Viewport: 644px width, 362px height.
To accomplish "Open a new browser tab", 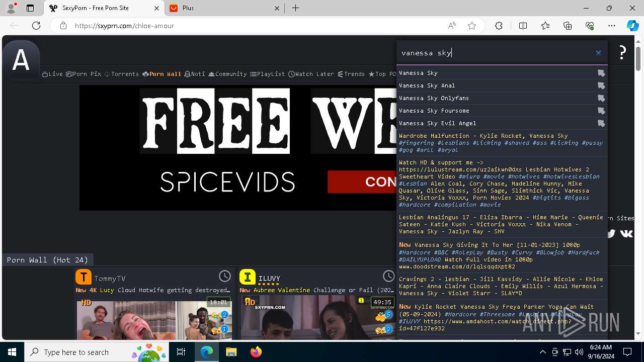I will pyautogui.click(x=296, y=8).
